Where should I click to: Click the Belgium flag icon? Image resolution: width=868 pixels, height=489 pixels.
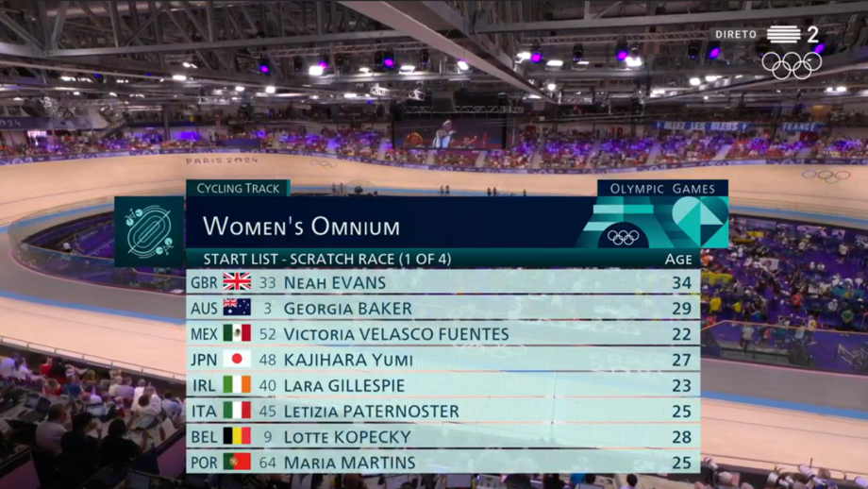[237, 436]
